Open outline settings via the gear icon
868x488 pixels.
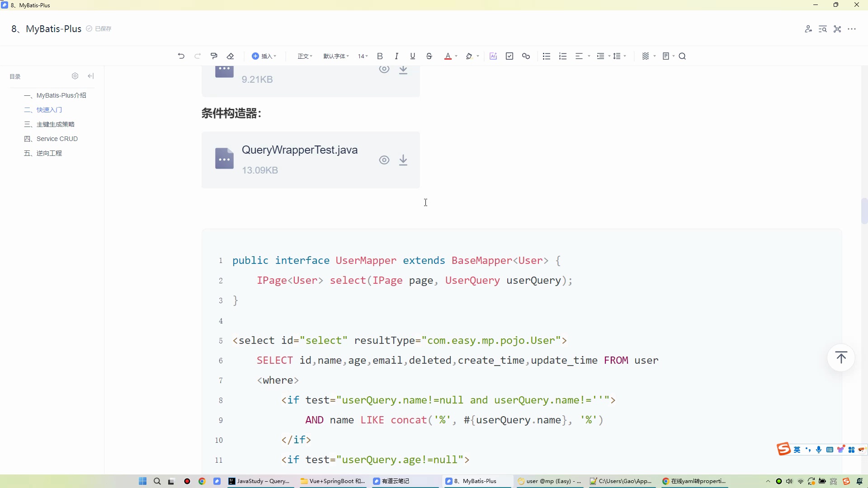click(75, 76)
